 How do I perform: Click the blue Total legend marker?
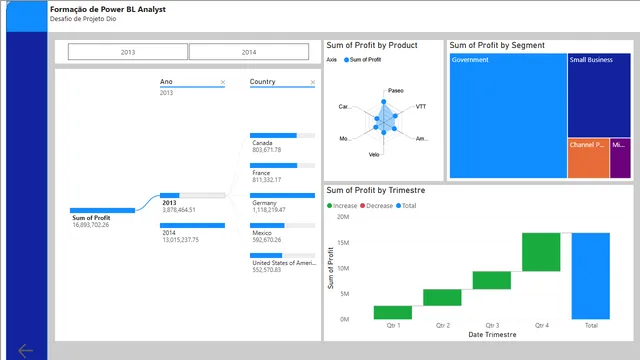coord(398,206)
